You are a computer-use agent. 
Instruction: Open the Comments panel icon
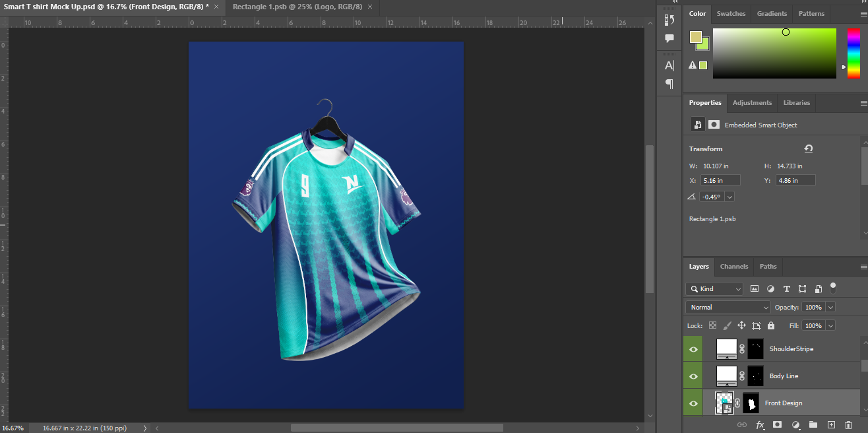click(669, 38)
